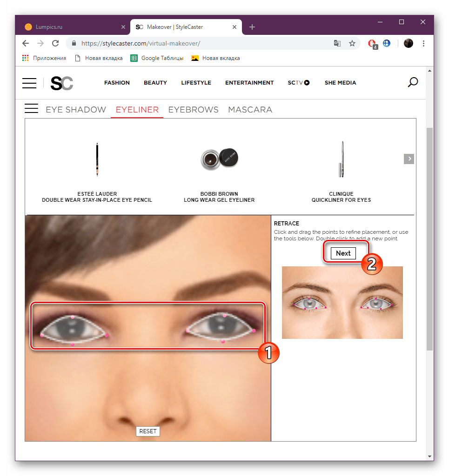449x476 pixels.
Task: Click the example eyes reference image
Action: coord(342,302)
